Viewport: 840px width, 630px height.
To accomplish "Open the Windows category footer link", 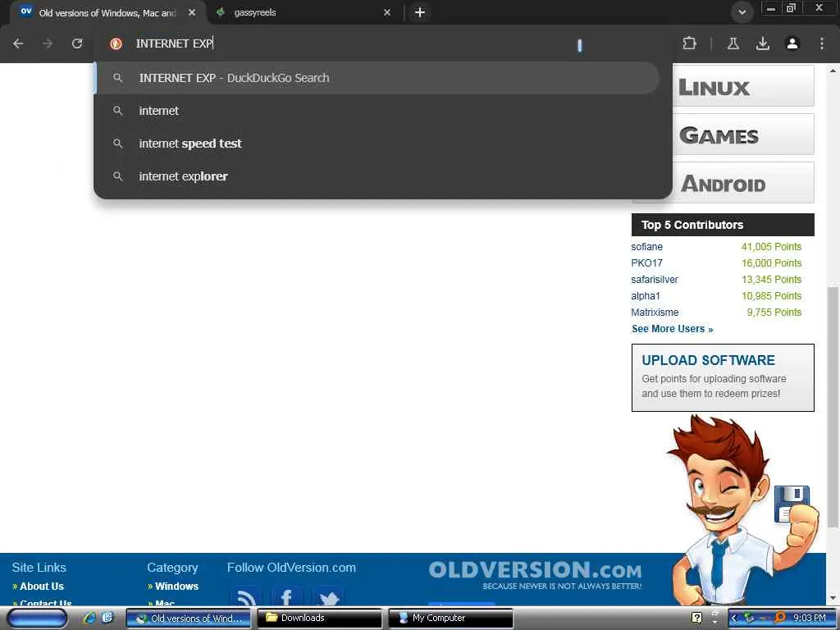I will point(176,586).
